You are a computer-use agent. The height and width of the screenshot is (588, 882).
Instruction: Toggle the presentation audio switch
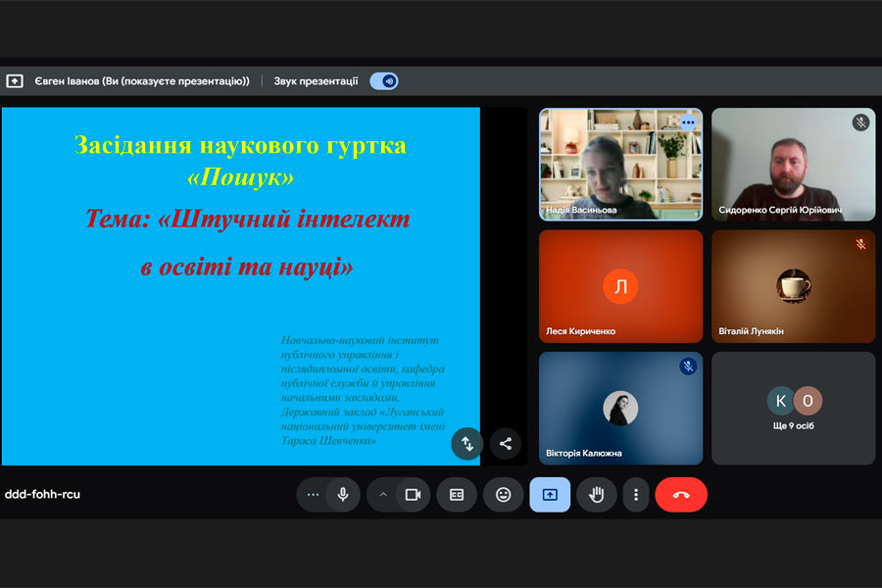tap(384, 81)
